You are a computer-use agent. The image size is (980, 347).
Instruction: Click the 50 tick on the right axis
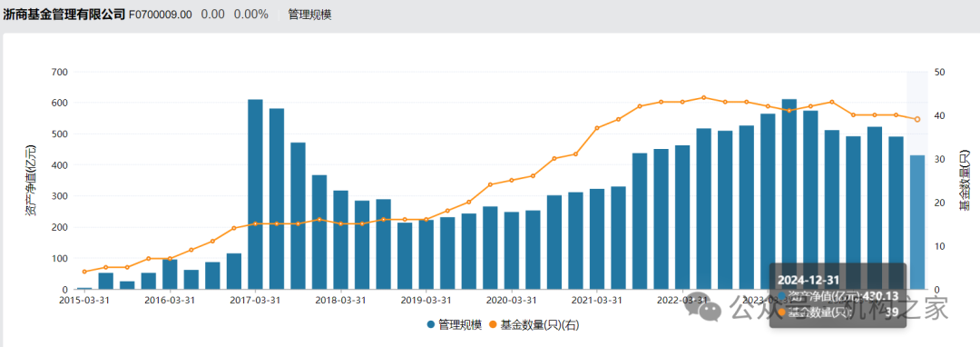939,72
